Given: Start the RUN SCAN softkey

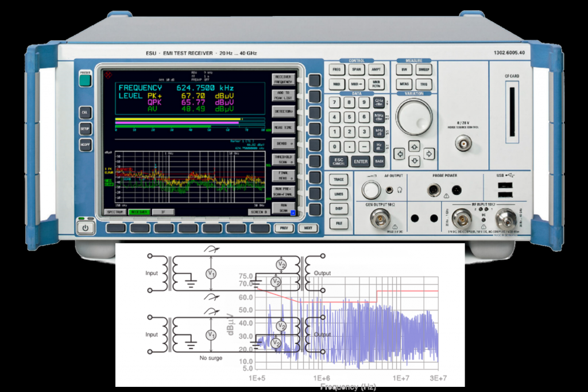Looking at the screenshot, I should pos(284,208).
